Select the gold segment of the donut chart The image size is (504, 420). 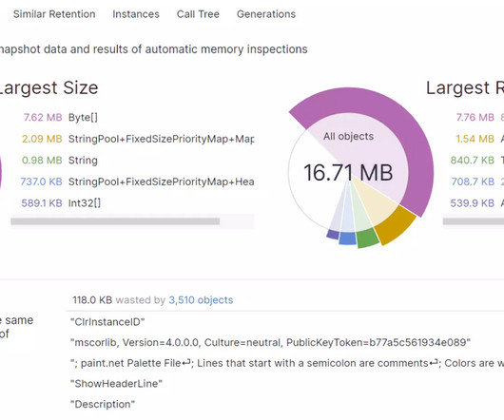point(396,226)
